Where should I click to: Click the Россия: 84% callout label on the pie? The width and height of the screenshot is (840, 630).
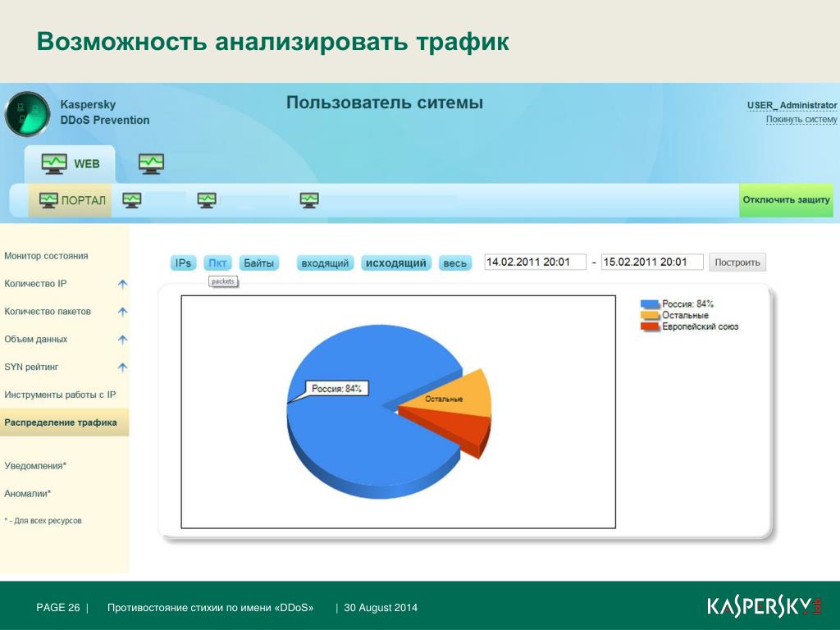tap(336, 388)
